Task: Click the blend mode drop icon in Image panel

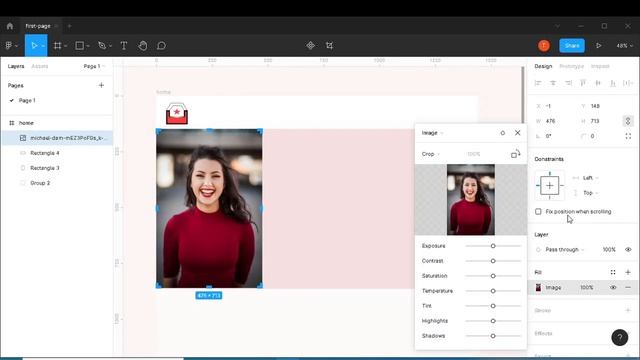Action: point(502,133)
